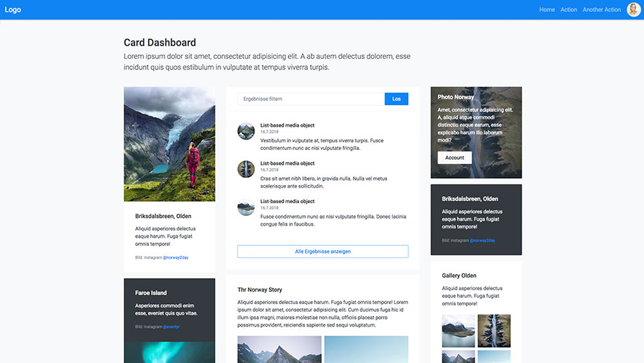644x363 pixels.
Task: Click 'Briksdalsbreen, Olden' title in dark card
Action: [x=470, y=199]
